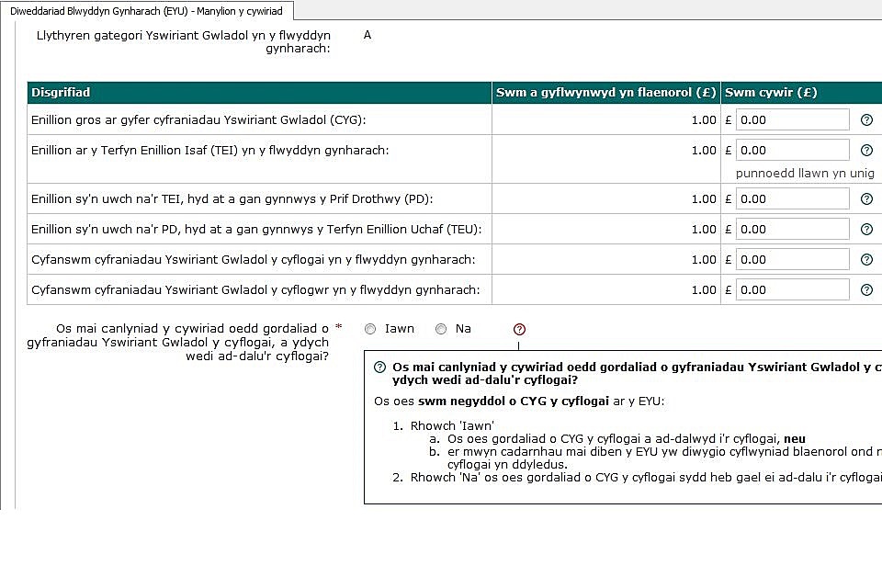Switch to Diweddariad Blwyddyn Gynharach (EYU) tab
The width and height of the screenshot is (882, 588).
[146, 11]
